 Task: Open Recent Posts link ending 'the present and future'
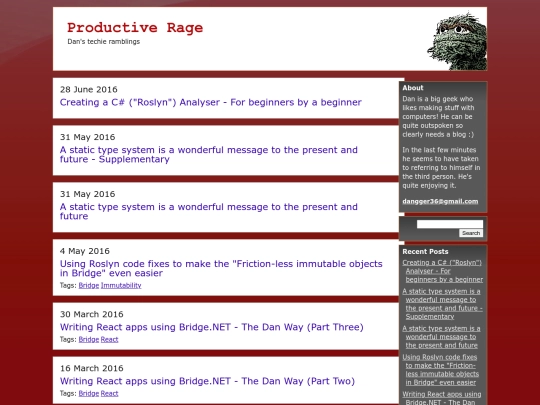(441, 337)
